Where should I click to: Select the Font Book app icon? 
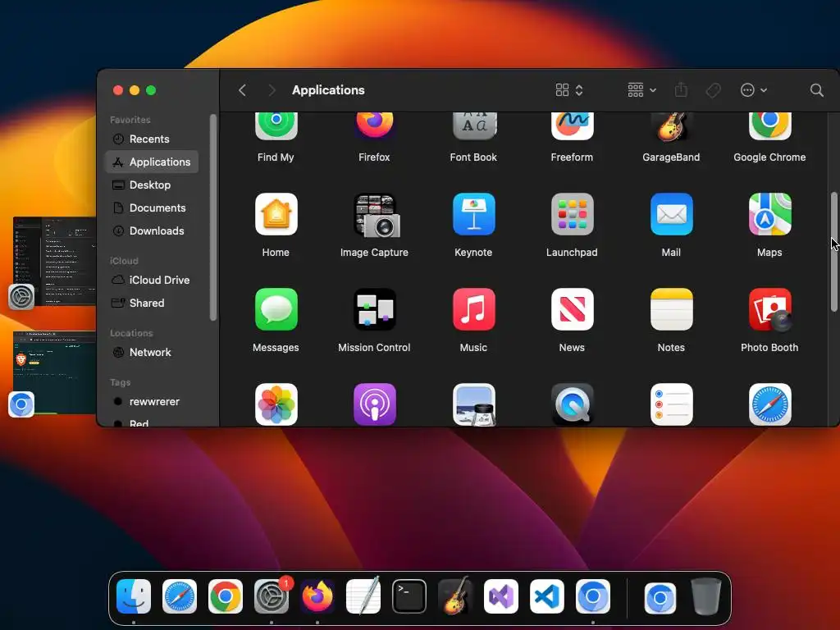pyautogui.click(x=473, y=126)
